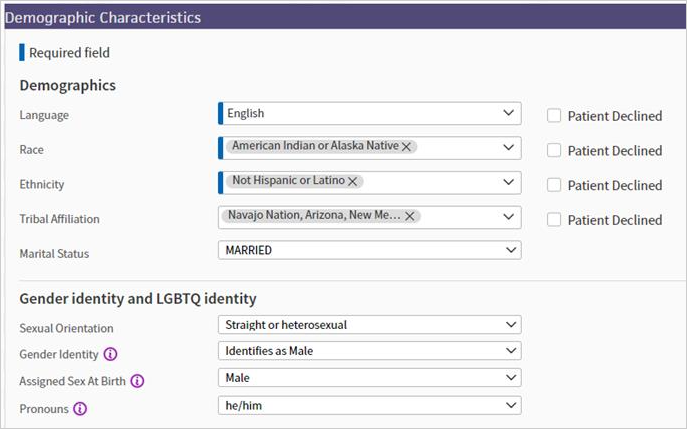Click the info icon next to Gender Identity
The image size is (687, 429).
click(110, 353)
